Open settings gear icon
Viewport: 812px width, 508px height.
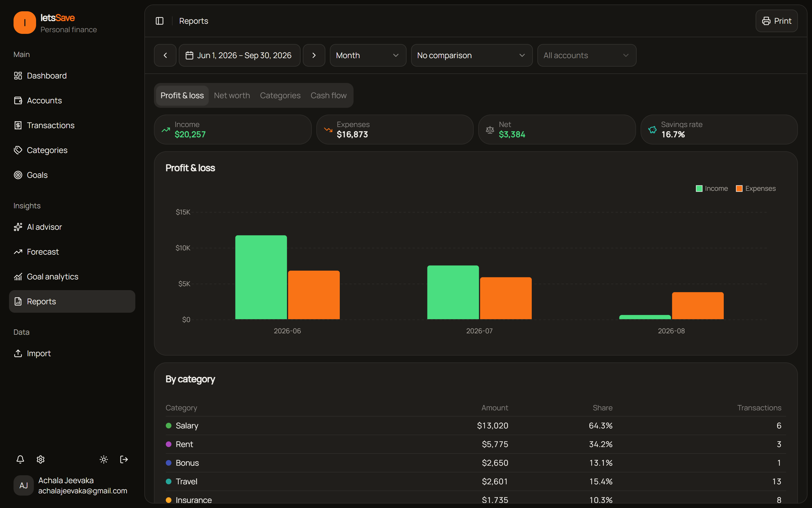click(x=41, y=459)
